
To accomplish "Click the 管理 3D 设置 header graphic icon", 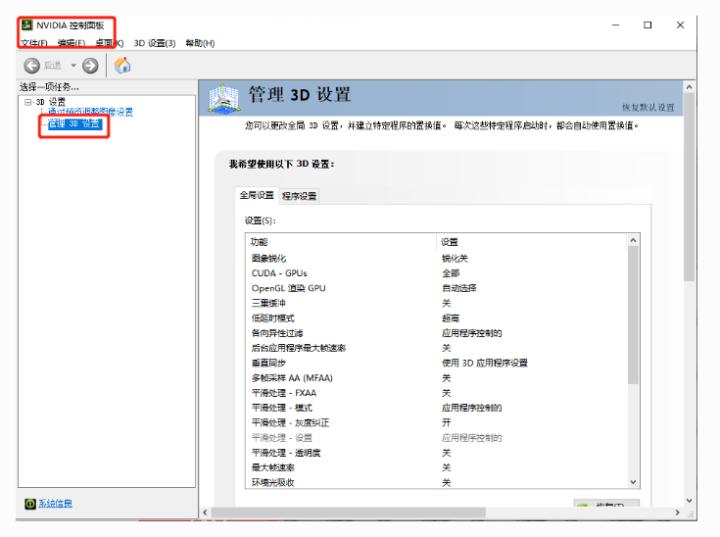I will [224, 98].
